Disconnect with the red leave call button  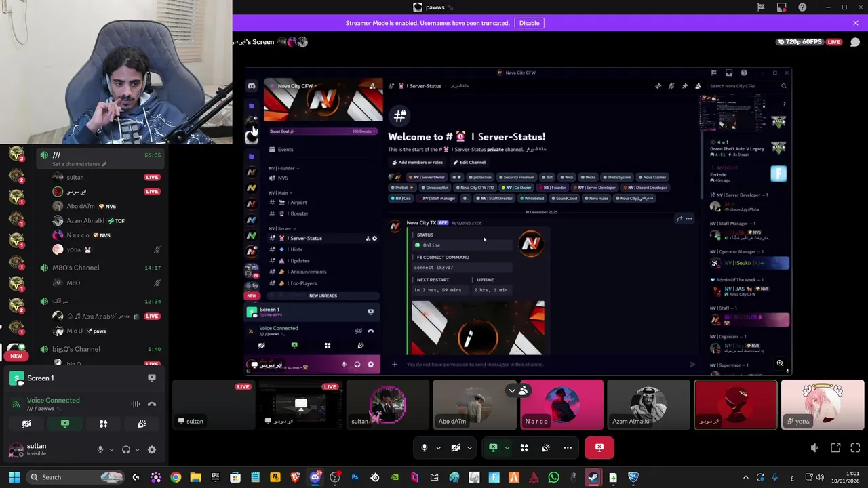[599, 447]
